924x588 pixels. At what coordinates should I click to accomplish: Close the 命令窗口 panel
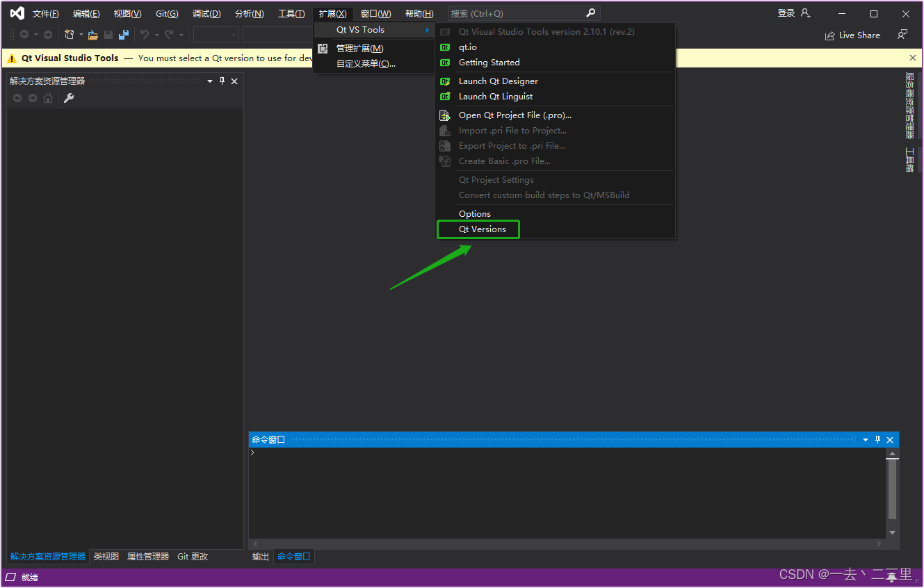tap(890, 440)
